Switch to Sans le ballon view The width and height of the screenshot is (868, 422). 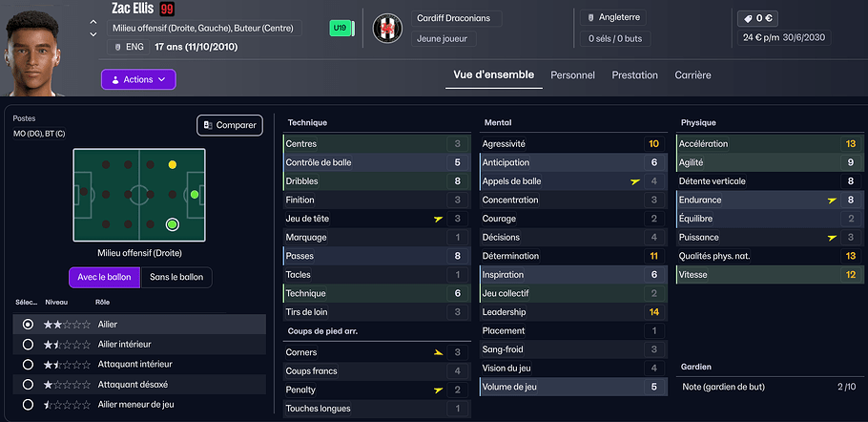coord(177,277)
